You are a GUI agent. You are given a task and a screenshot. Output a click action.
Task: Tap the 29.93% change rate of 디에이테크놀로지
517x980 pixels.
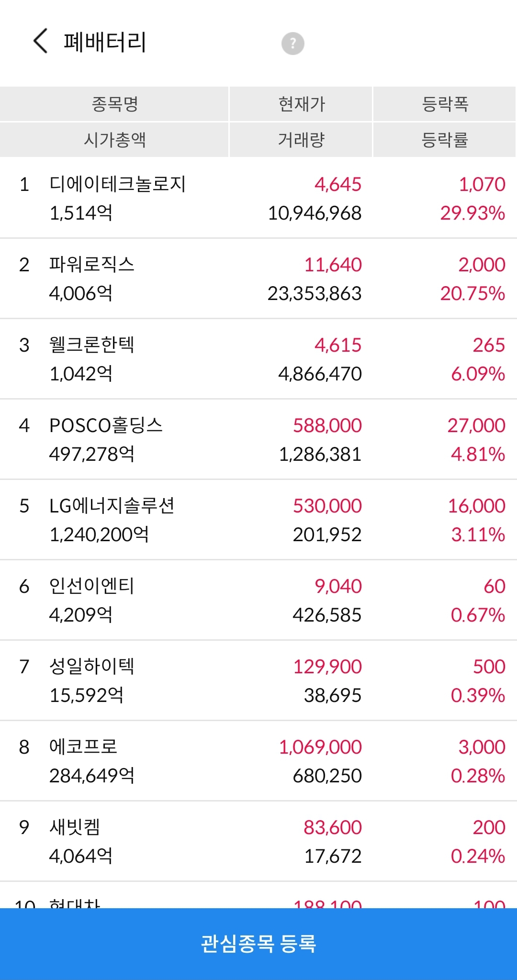tap(472, 213)
